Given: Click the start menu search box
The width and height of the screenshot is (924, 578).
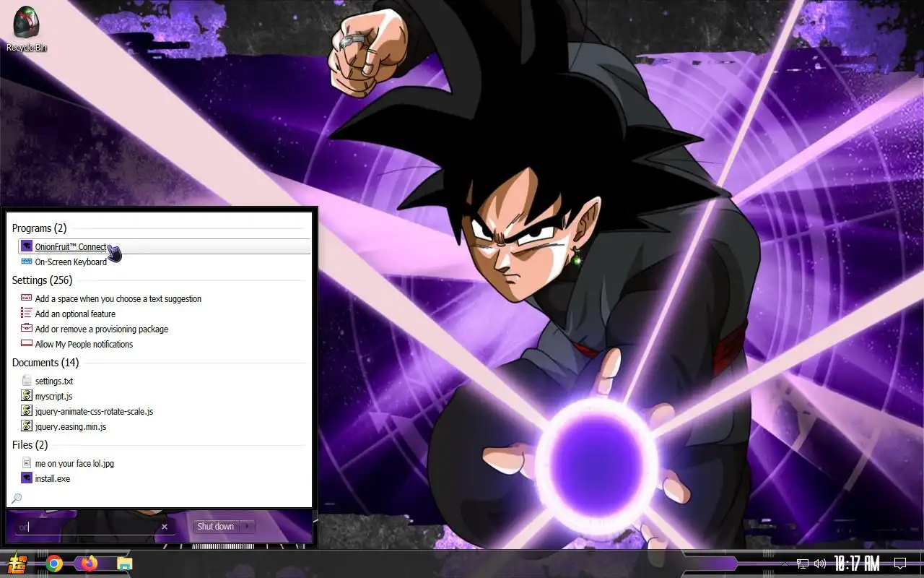Looking at the screenshot, I should [x=87, y=527].
